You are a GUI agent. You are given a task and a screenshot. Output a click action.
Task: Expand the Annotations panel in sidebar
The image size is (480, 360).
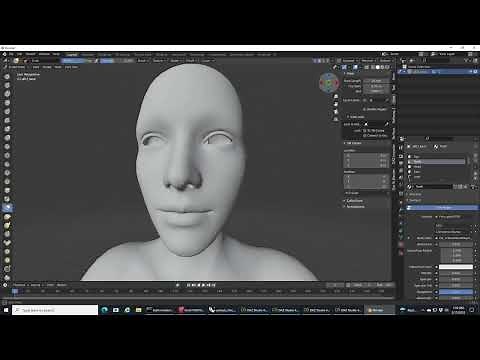(355, 207)
